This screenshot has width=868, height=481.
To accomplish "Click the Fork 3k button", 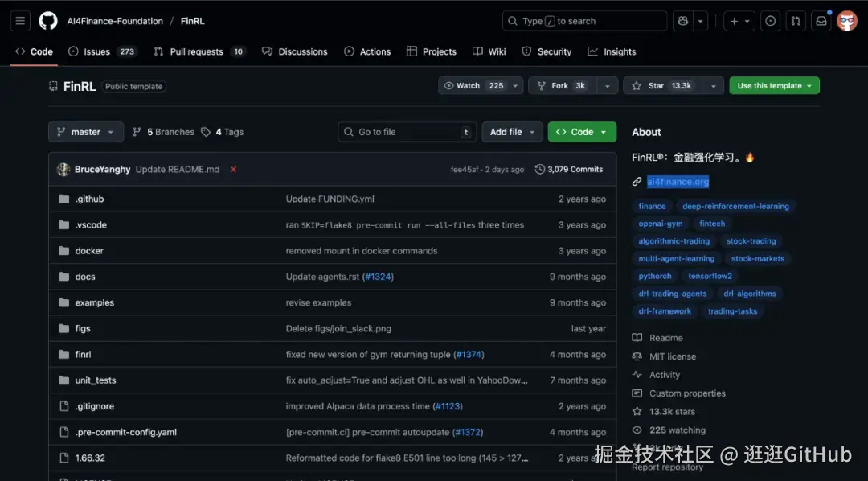I will click(x=563, y=86).
